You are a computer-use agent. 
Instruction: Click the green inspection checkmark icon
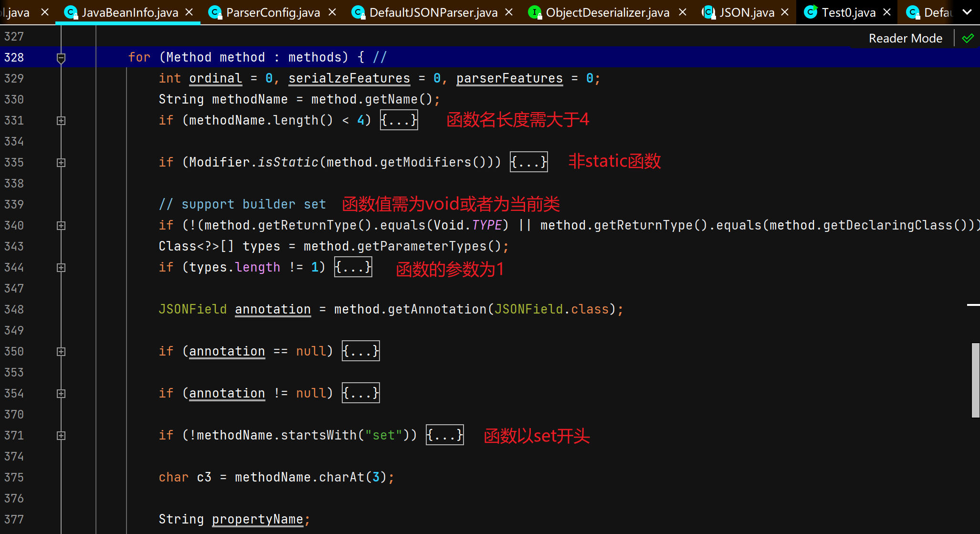pos(968,38)
